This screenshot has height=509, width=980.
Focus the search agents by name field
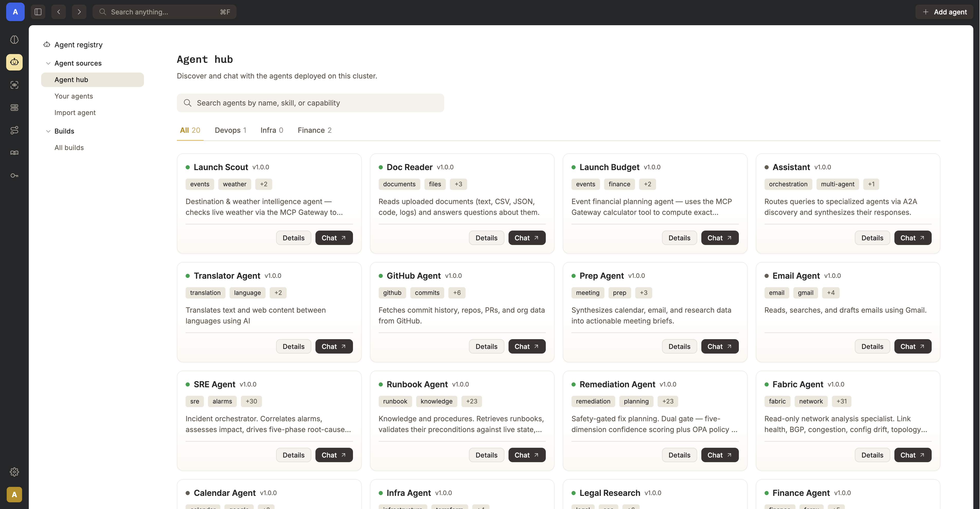[x=311, y=103]
